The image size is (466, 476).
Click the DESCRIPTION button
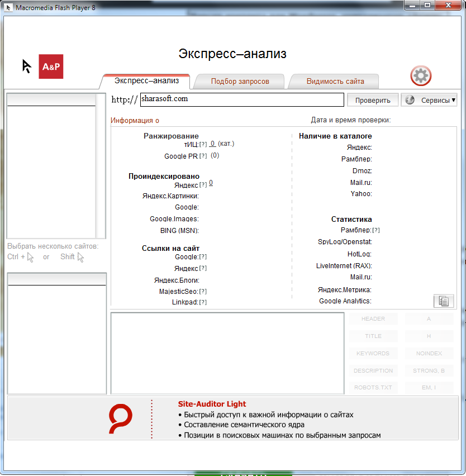[373, 370]
